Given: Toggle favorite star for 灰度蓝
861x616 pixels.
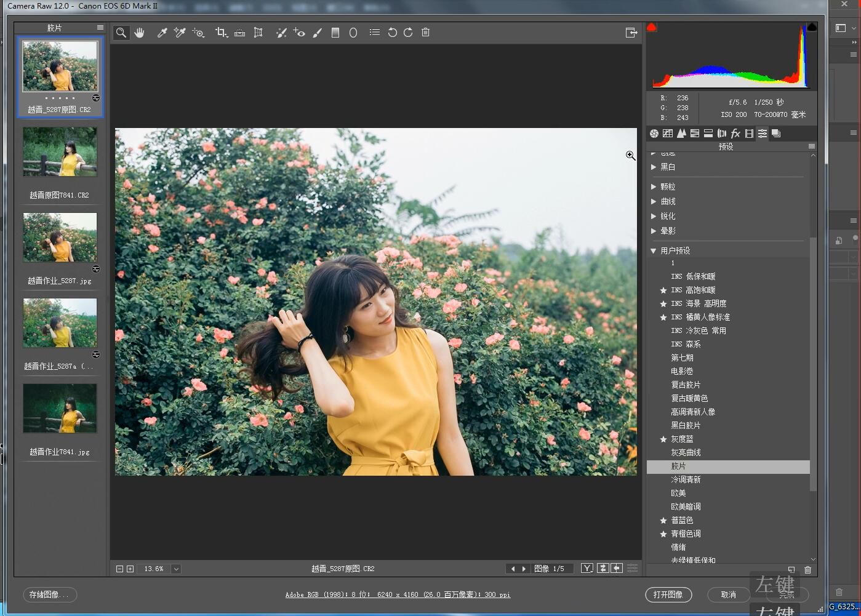Looking at the screenshot, I should tap(663, 439).
